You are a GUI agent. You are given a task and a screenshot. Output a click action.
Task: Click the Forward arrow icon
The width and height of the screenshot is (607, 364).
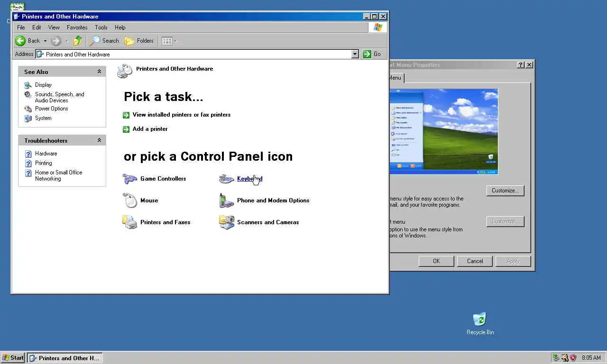click(56, 41)
